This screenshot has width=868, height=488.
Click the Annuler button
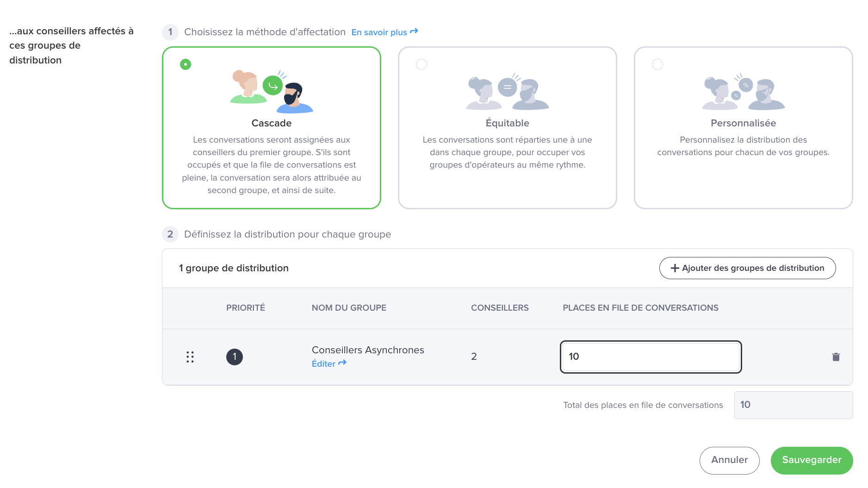click(729, 460)
